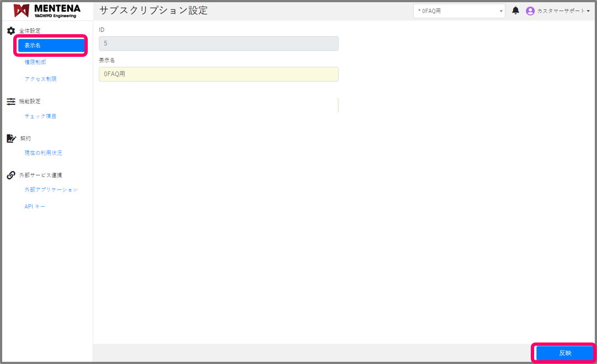Open the アクセス制限 settings page

[40, 78]
